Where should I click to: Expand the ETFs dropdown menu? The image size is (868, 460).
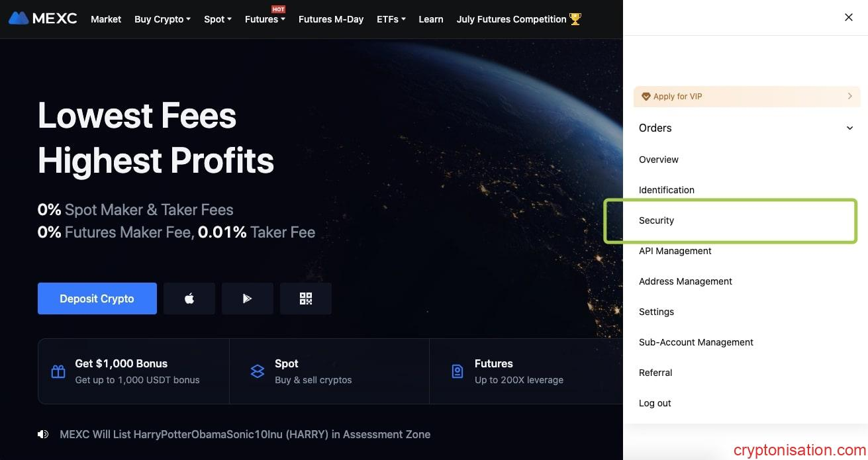click(391, 19)
